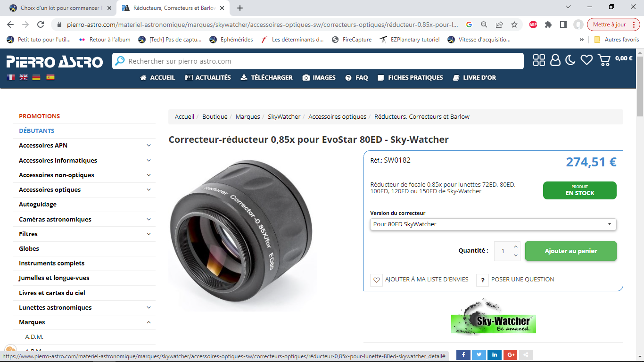Increase quantity with the up arrow

click(x=516, y=247)
